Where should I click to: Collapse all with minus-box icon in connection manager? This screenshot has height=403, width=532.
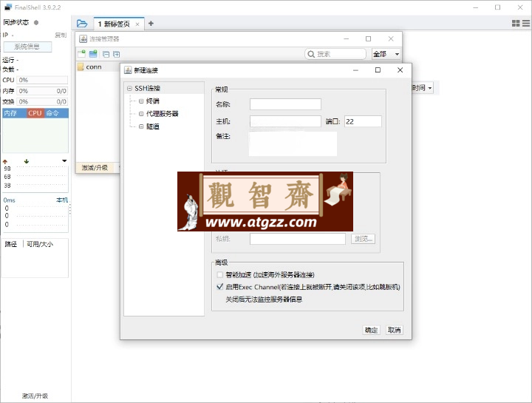(106, 54)
